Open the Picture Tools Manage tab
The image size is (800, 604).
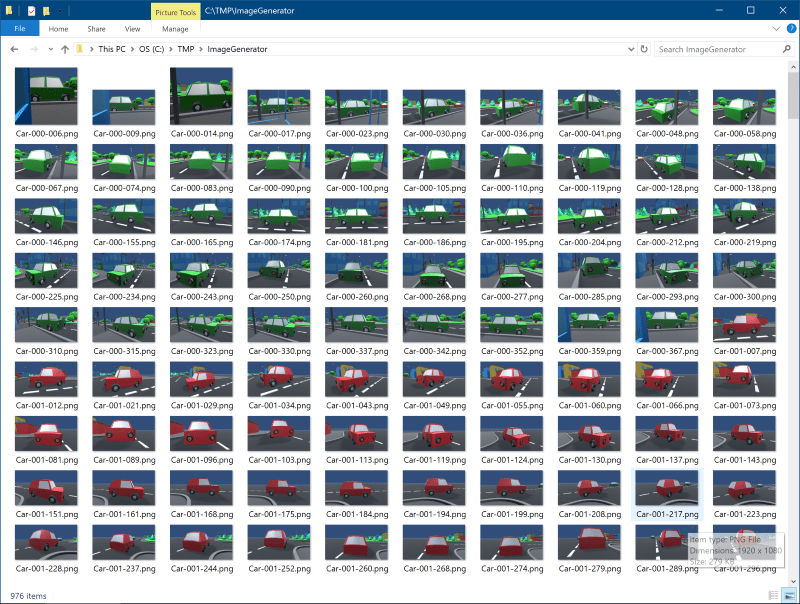coord(175,29)
